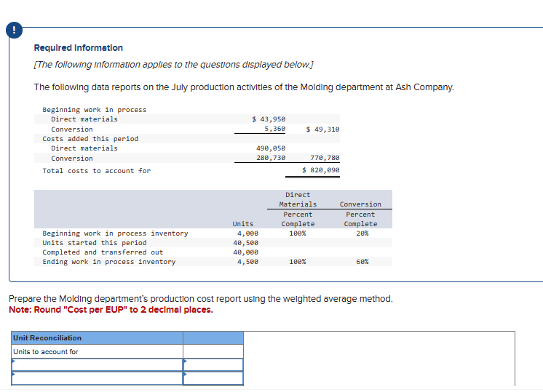Click 'Total costs to account for' label
Image resolution: width=543 pixels, height=392 pixels.
point(97,171)
